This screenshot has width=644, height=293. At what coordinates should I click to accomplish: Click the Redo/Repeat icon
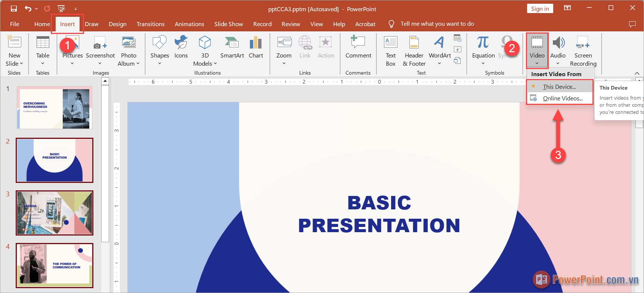pyautogui.click(x=47, y=9)
